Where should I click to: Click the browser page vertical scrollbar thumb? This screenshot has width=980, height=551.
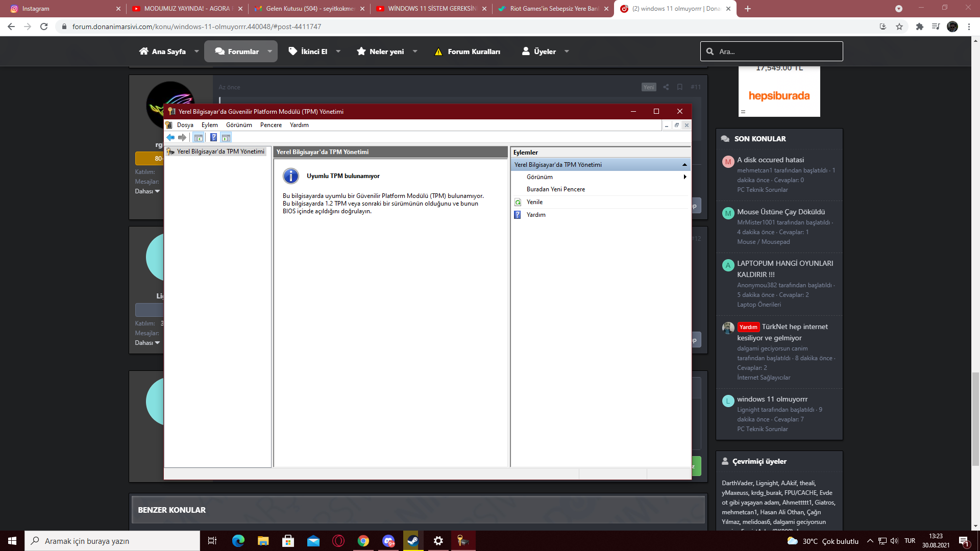(x=975, y=418)
